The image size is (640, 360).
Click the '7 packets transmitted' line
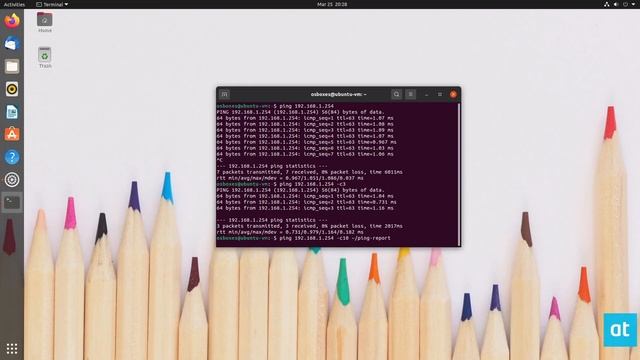[309, 172]
